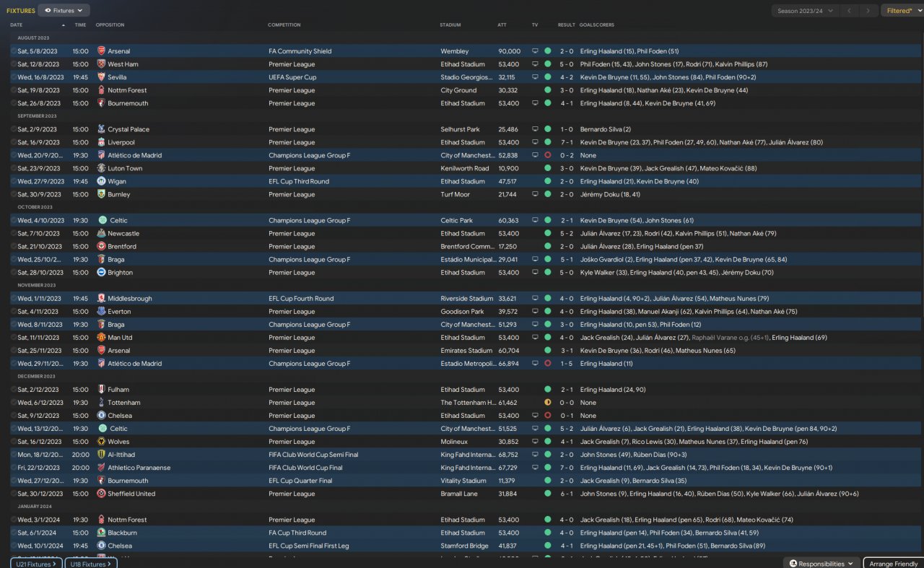Viewport: 924px width, 568px height.
Task: Click the Crystal Palace club badge
Action: (x=101, y=129)
